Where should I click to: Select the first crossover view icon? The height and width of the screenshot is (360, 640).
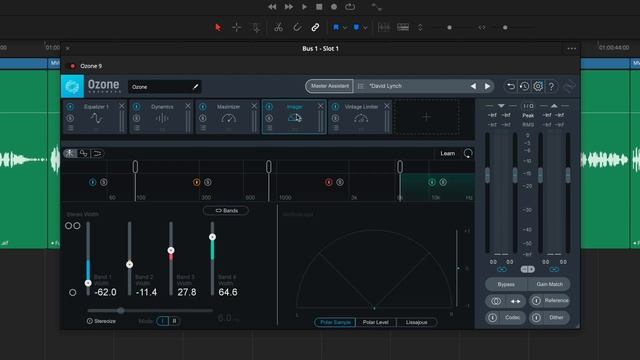click(x=70, y=153)
